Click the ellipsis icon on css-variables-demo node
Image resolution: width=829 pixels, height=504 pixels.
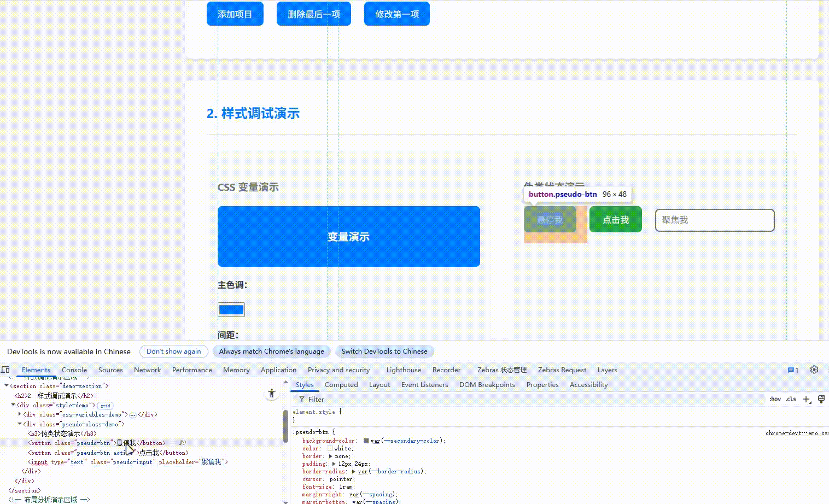133,414
